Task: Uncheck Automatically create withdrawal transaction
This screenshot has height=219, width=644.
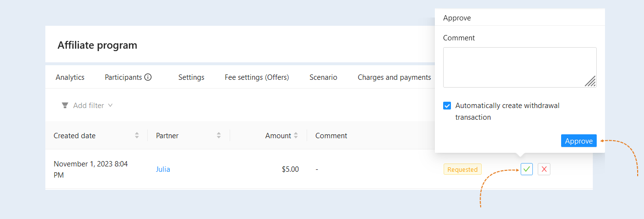Action: pos(447,106)
